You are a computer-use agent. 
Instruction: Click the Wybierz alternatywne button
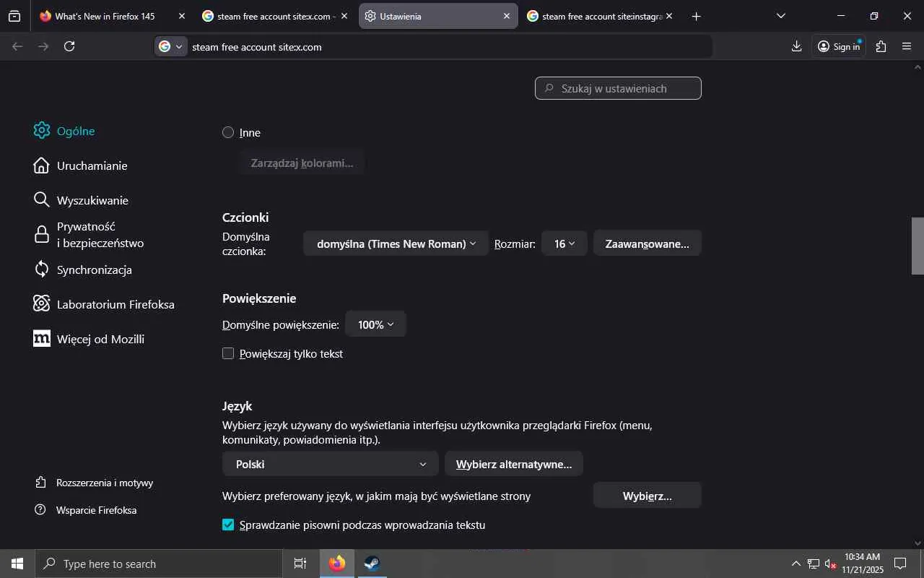[513, 464]
